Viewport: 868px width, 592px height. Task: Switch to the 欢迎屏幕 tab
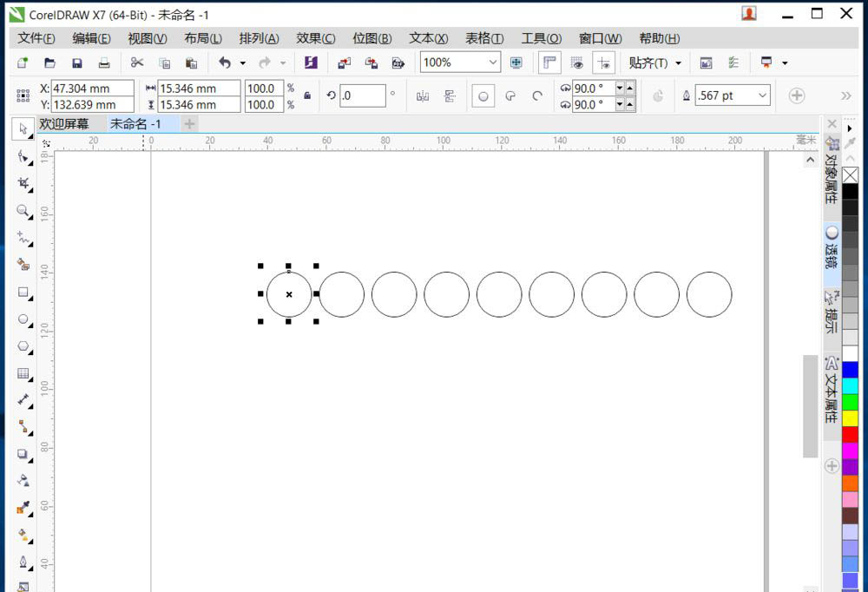pyautogui.click(x=63, y=124)
